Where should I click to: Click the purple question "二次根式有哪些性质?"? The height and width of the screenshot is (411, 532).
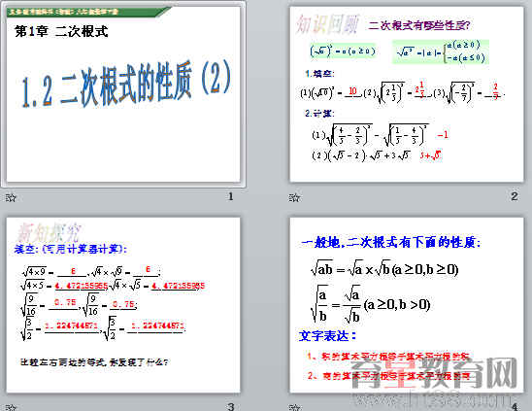tap(419, 25)
